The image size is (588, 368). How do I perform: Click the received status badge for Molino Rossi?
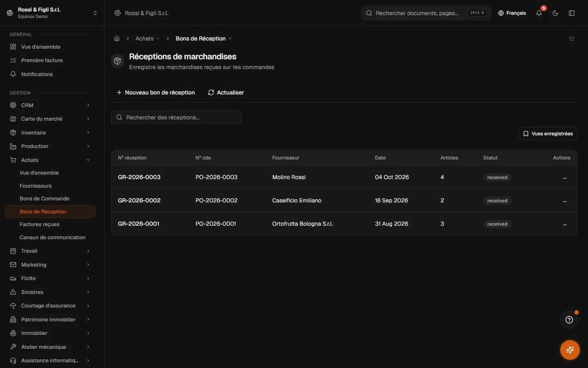tap(497, 177)
